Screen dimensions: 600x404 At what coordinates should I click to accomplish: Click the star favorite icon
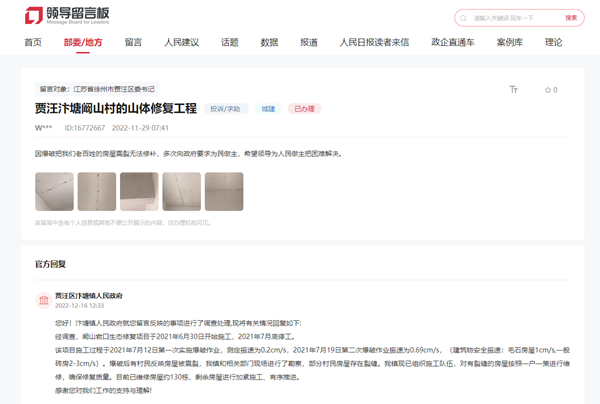548,90
